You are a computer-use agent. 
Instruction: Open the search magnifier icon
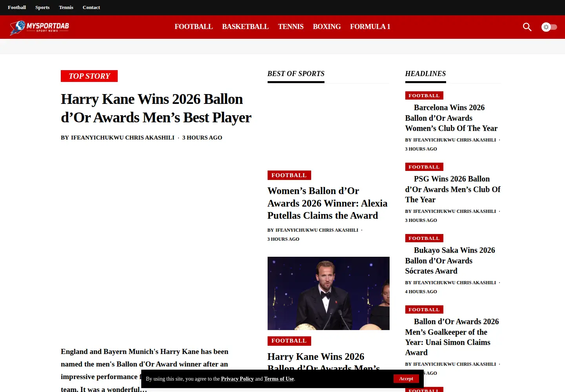[x=527, y=27]
